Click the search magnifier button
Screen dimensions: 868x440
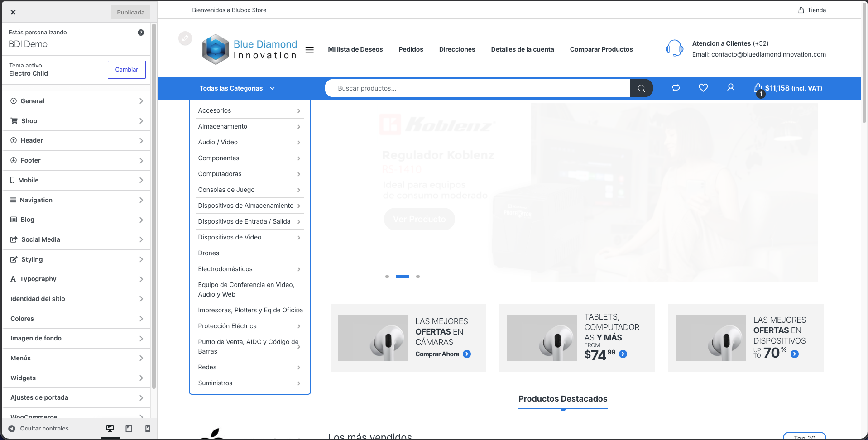[x=641, y=88]
